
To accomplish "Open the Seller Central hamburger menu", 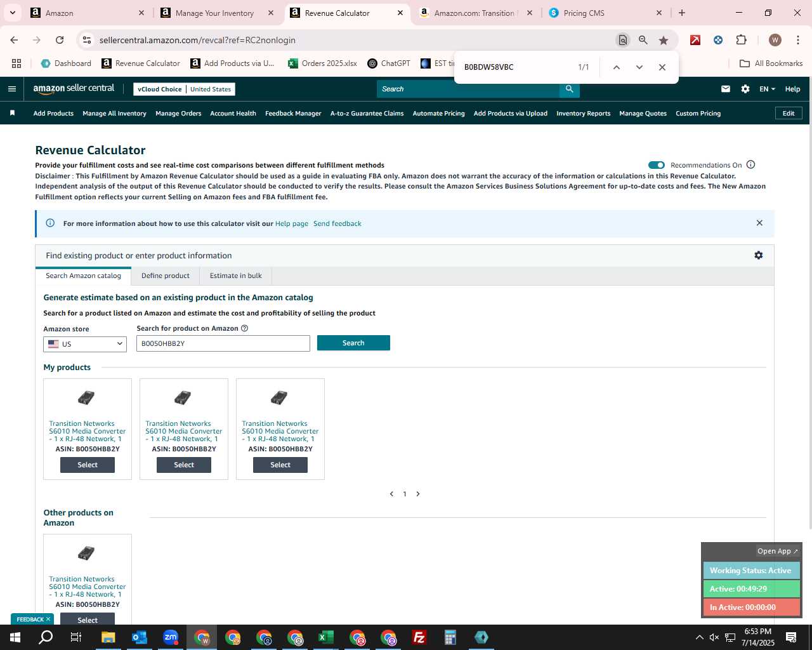I will pyautogui.click(x=11, y=89).
